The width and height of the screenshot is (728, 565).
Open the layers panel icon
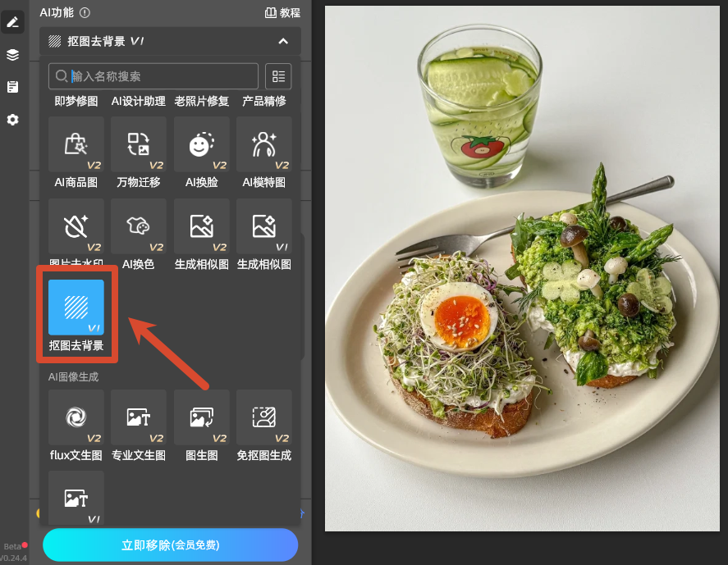tap(12, 55)
